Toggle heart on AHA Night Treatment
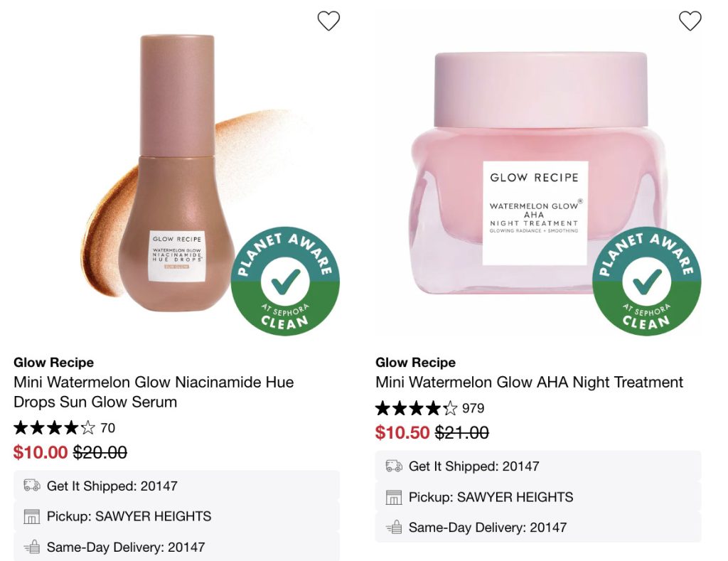Viewport: 728px width, 561px height. 690,21
